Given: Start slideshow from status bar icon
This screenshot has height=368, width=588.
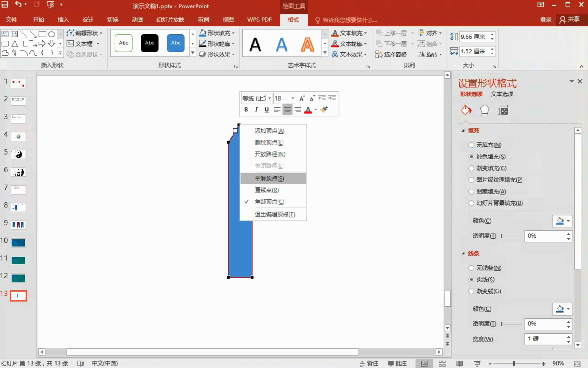Looking at the screenshot, I should 477,363.
